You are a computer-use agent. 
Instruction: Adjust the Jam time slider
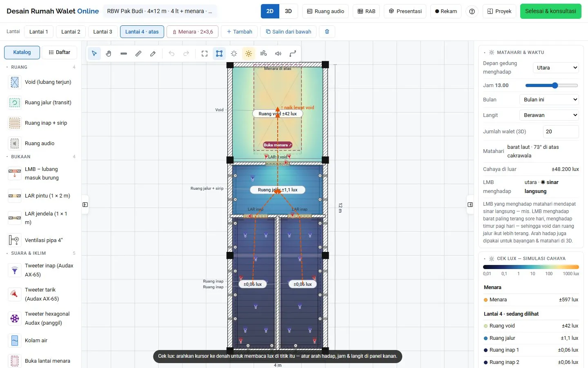pyautogui.click(x=552, y=85)
